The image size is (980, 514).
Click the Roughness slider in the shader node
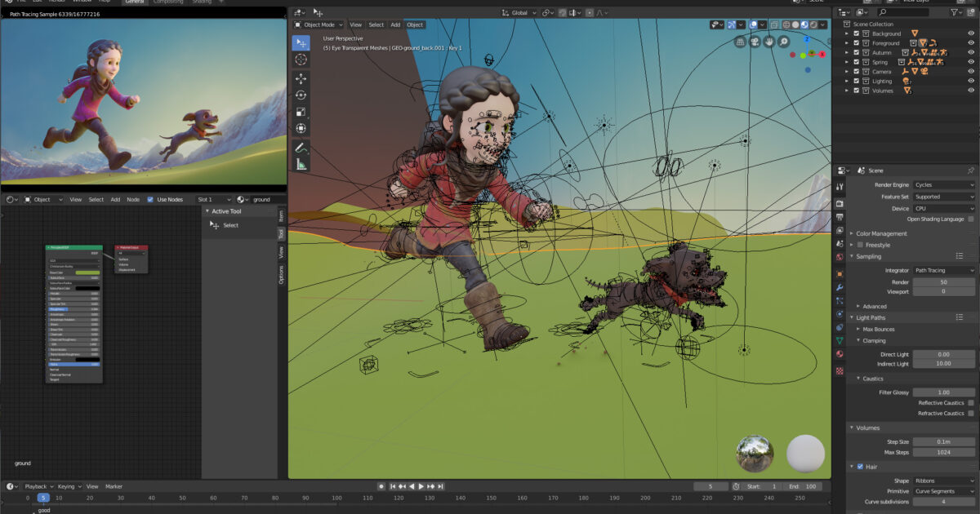coord(74,308)
